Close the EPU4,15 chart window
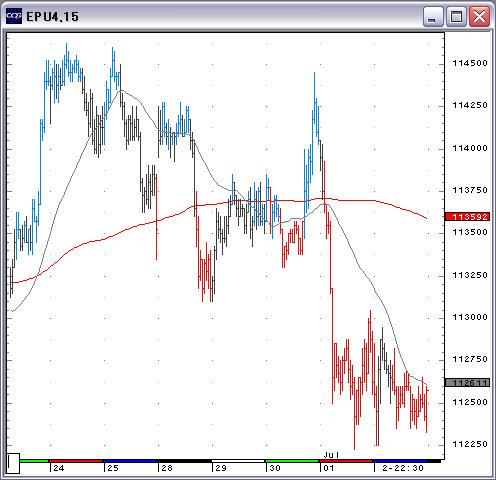The image size is (496, 480). tap(479, 16)
